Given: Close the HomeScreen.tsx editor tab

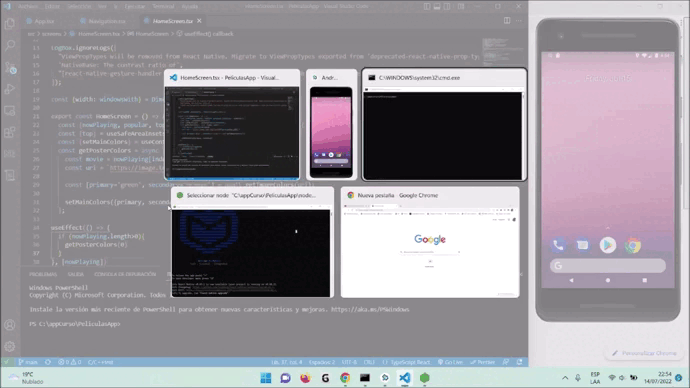Looking at the screenshot, I should pyautogui.click(x=199, y=21).
